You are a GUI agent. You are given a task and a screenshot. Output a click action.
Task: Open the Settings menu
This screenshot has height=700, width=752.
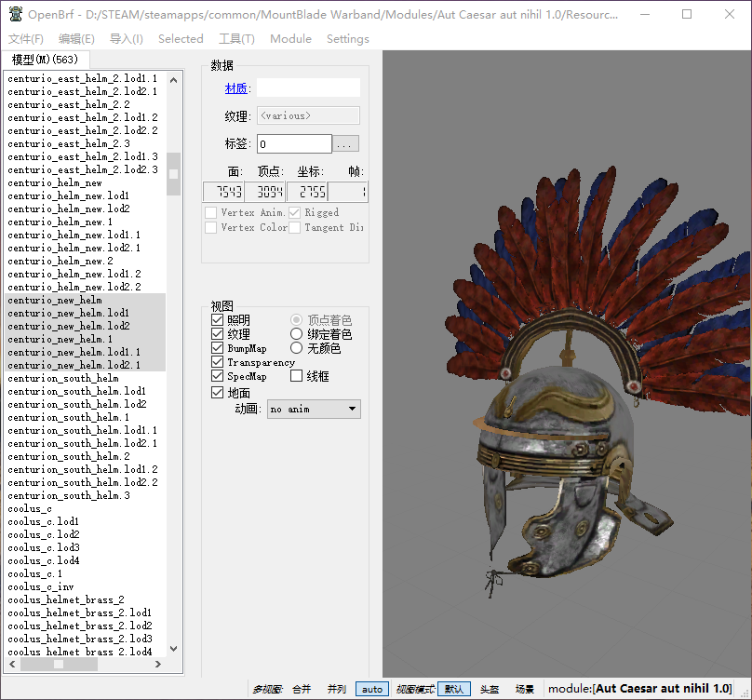[x=348, y=39]
